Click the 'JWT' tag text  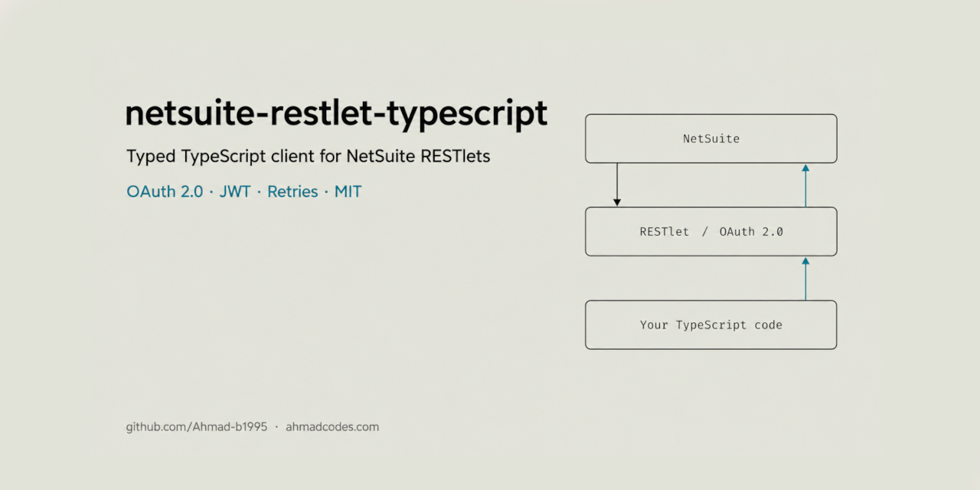pyautogui.click(x=235, y=191)
